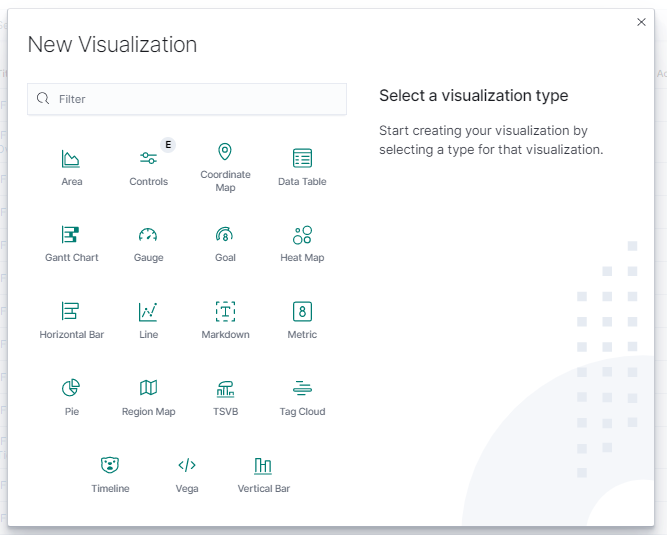Pick the Coordinate Map pin icon

(x=225, y=151)
